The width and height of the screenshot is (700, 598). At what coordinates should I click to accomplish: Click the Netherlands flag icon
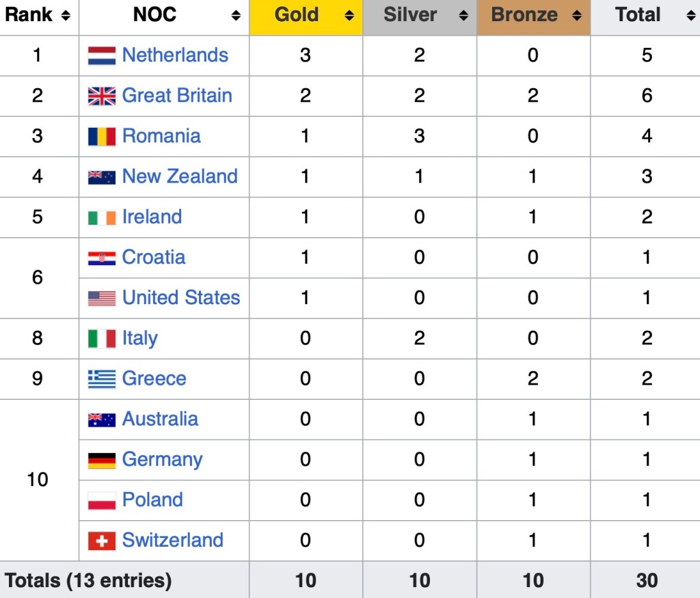(101, 55)
